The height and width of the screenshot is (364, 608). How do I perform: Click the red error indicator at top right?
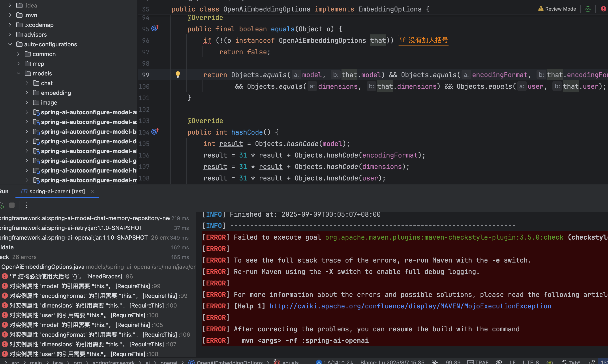[x=603, y=9]
